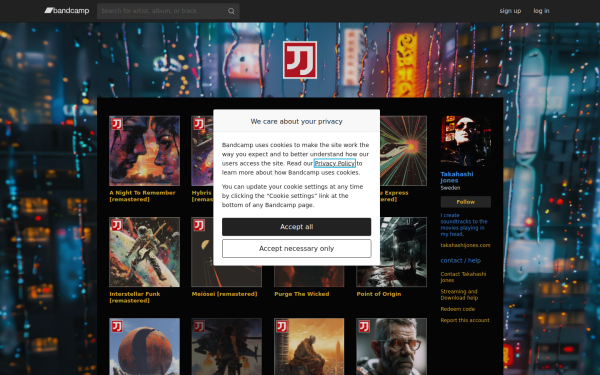Open the Privacy Policy link
600x375 pixels.
pos(335,163)
